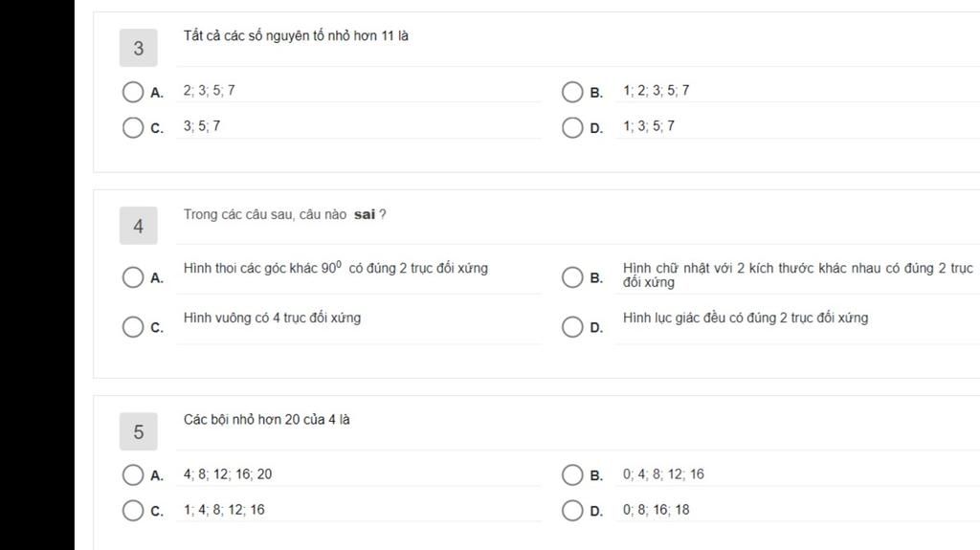Click question text 'Các bội nhỏ hơn 20 của 4'

[266, 419]
